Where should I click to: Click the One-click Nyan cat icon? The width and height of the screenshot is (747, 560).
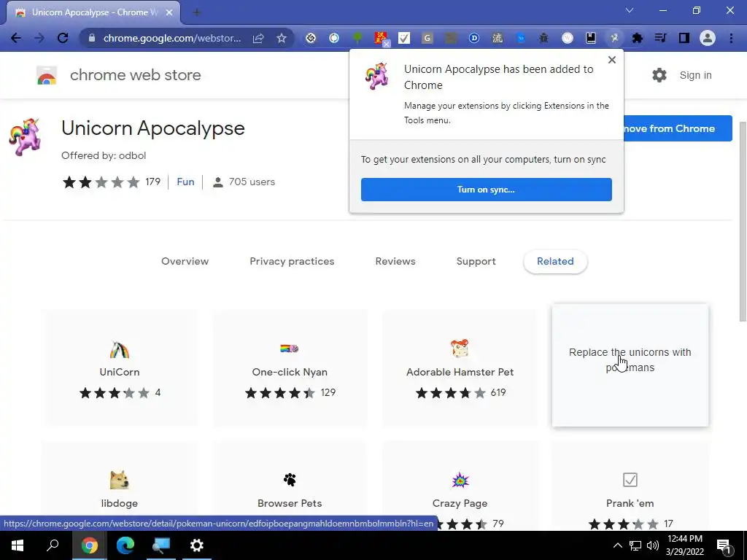pos(290,349)
